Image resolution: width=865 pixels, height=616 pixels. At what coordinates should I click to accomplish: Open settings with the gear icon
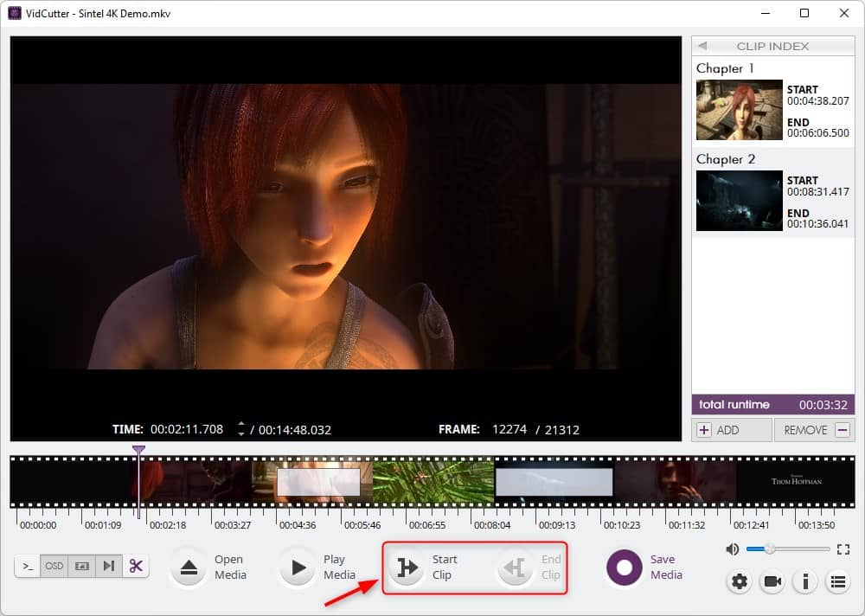pos(740,581)
